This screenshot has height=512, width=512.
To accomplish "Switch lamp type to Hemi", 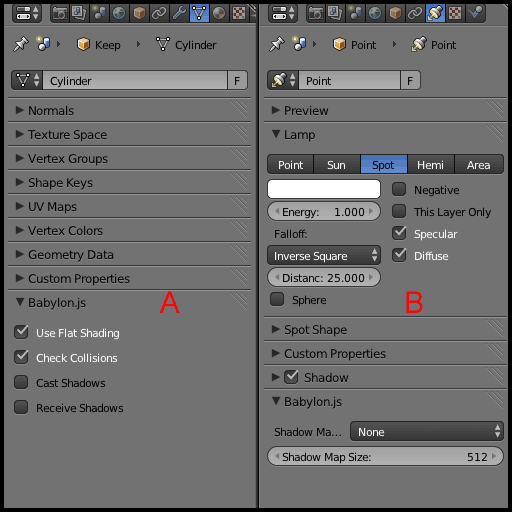I will coord(431,165).
